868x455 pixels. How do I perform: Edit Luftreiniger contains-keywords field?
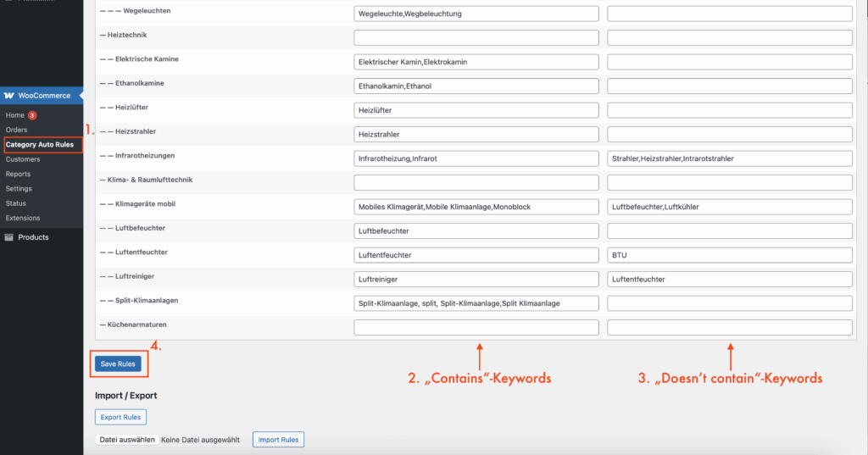pyautogui.click(x=476, y=279)
